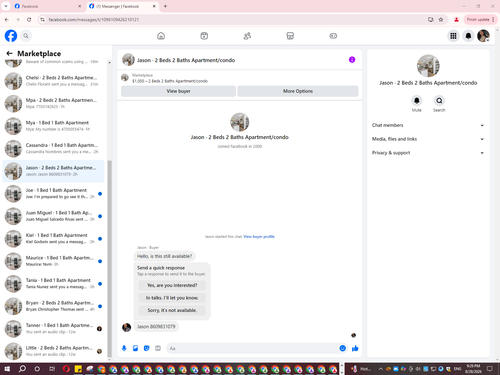The height and width of the screenshot is (375, 500).
Task: Open Windows Start menu
Action: pos(7,369)
